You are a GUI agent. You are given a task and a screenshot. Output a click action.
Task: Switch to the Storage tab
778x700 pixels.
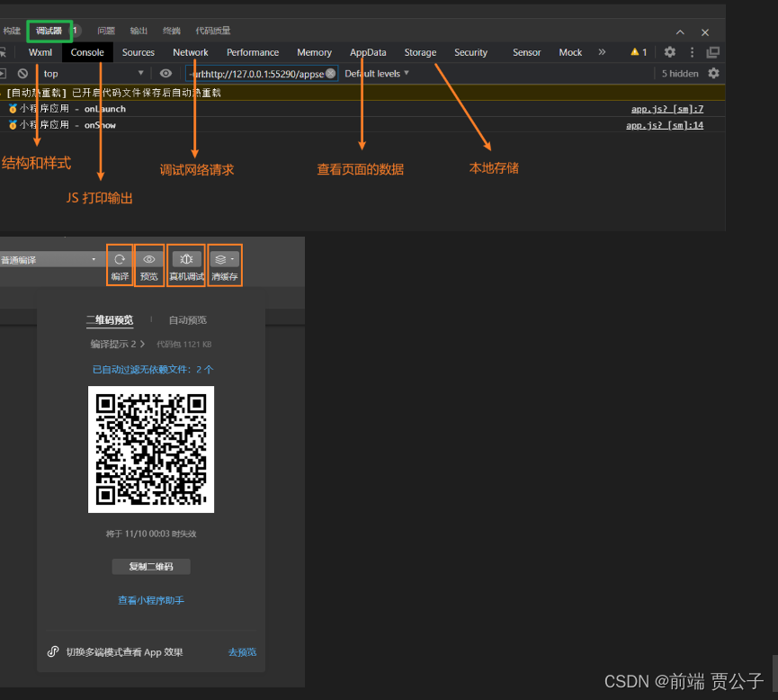420,52
